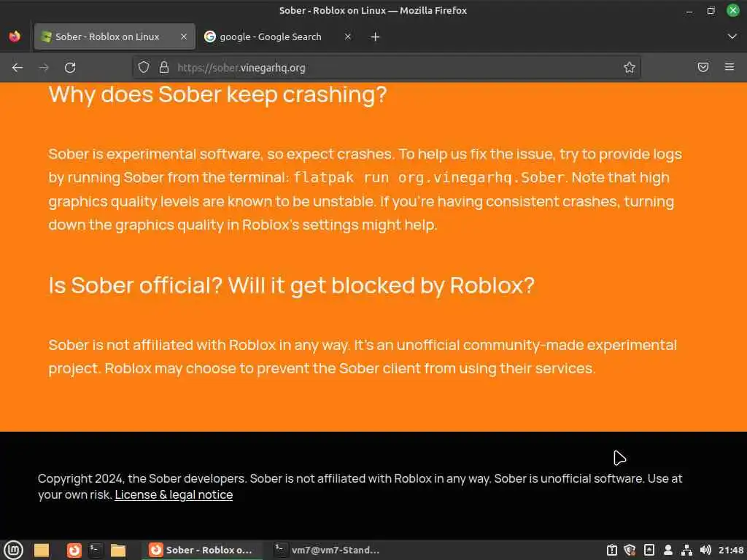
Task: Expand the list all tabs chevron
Action: 732,36
